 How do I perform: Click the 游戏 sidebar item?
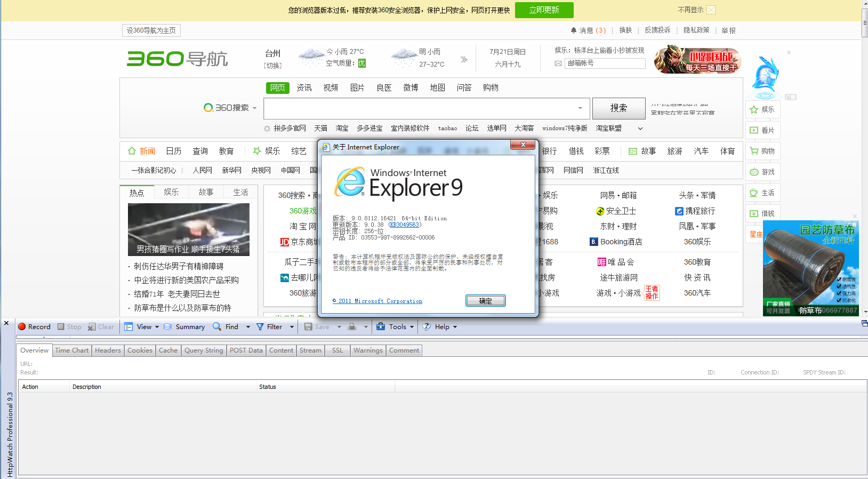tap(762, 172)
